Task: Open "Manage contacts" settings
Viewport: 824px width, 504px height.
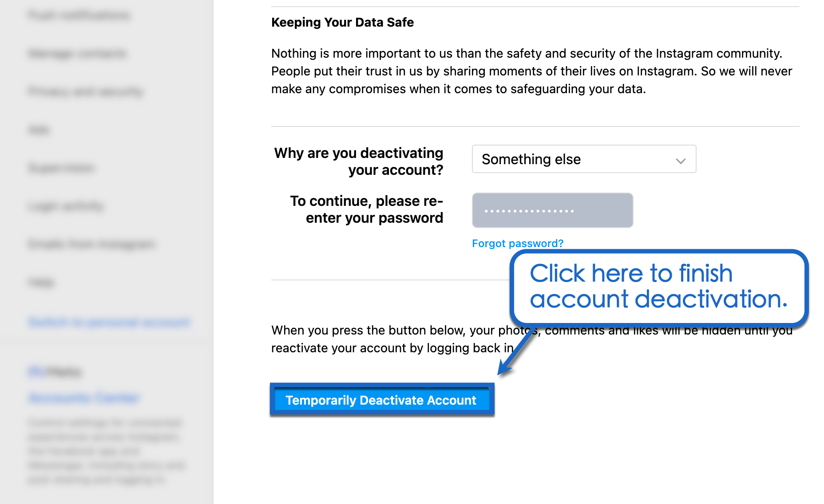Action: (x=77, y=53)
